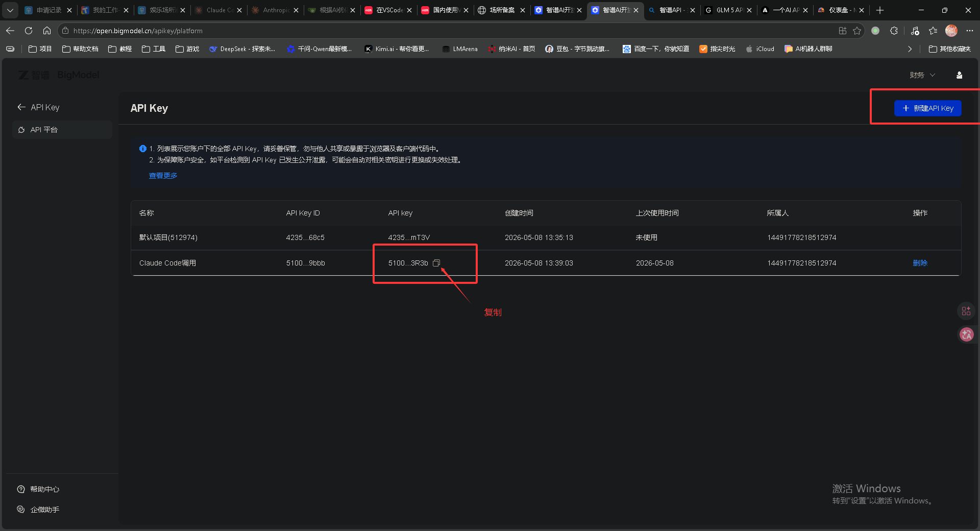Expand the 帮助文档 bookmark folder
The width and height of the screenshot is (980, 531).
coord(80,49)
